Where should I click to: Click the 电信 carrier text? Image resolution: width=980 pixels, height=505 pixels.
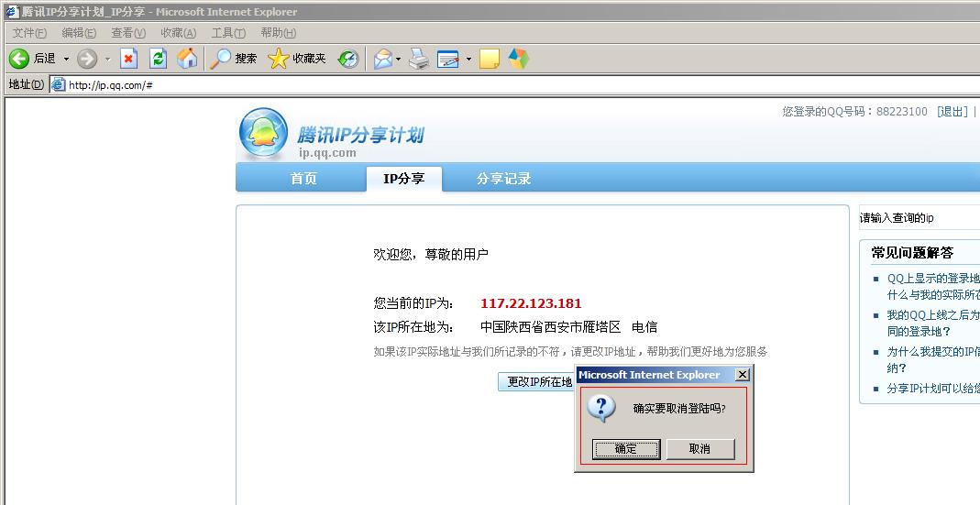(644, 327)
